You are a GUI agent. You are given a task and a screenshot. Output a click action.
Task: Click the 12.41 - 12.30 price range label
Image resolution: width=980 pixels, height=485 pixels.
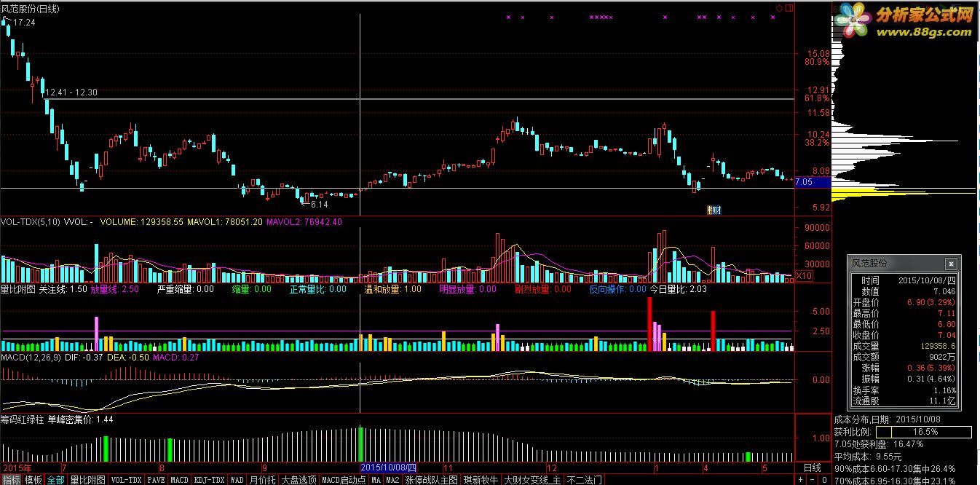coord(71,92)
